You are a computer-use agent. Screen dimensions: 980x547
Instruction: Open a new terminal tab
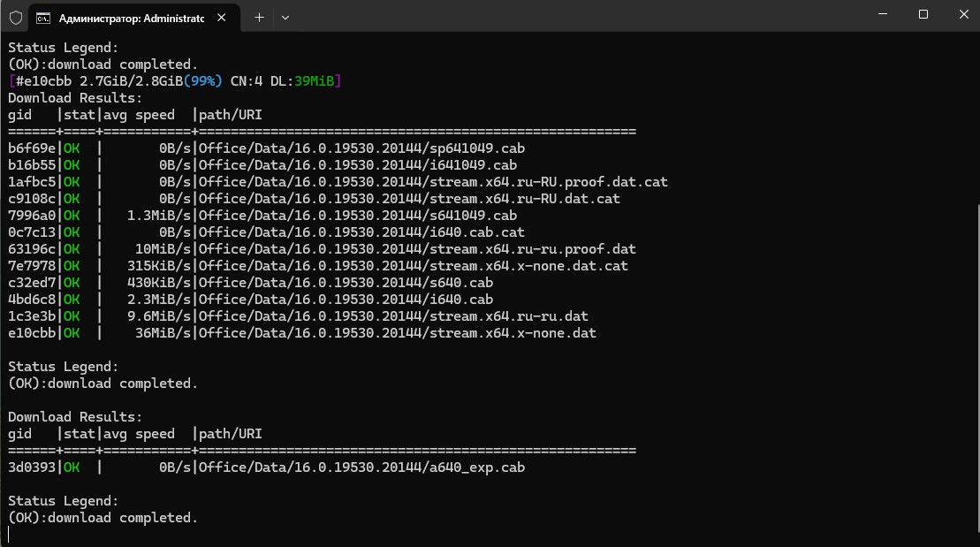tap(260, 18)
